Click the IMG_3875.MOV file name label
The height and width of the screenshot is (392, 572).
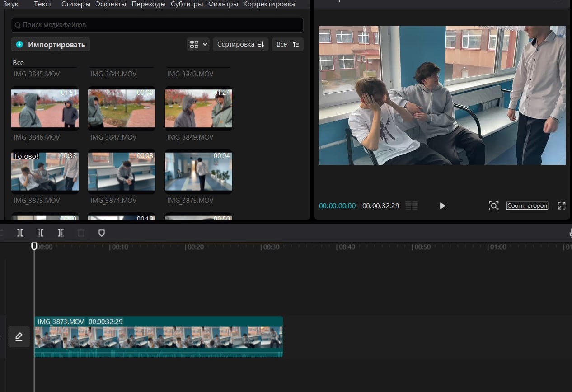coord(190,200)
